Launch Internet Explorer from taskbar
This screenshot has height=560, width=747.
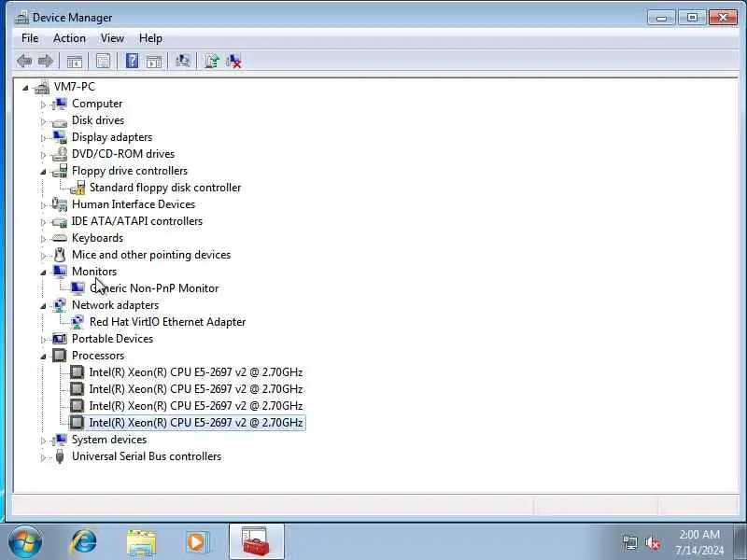pyautogui.click(x=84, y=542)
